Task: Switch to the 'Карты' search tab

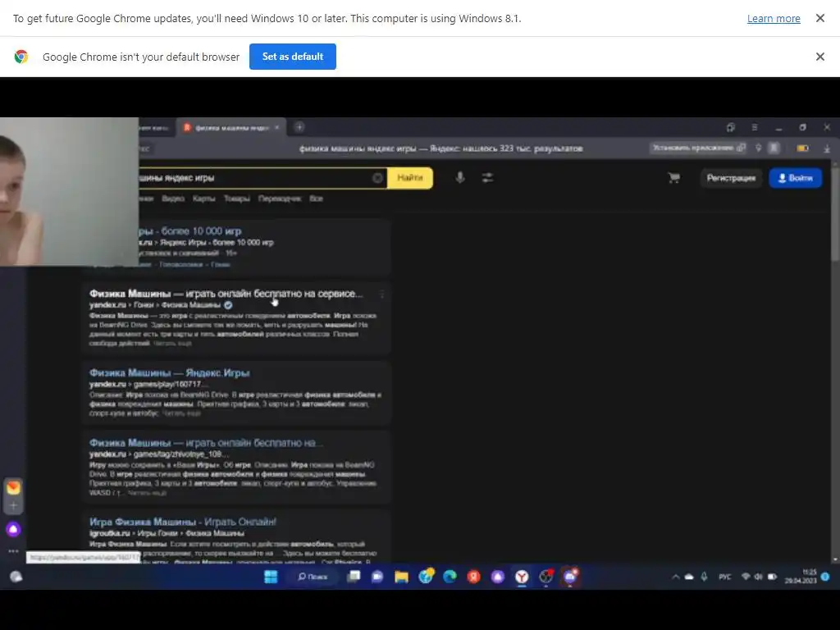Action: 203,199
